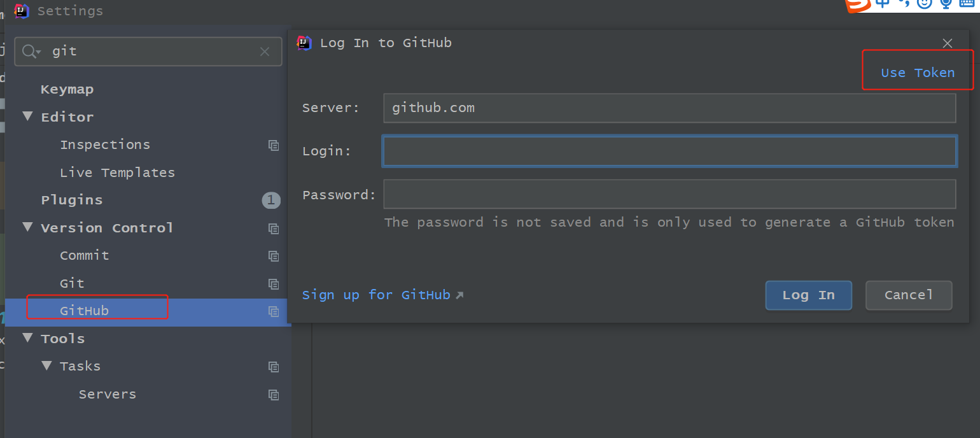Viewport: 980px width, 438px height.
Task: Clear the settings search field text
Action: [x=265, y=52]
